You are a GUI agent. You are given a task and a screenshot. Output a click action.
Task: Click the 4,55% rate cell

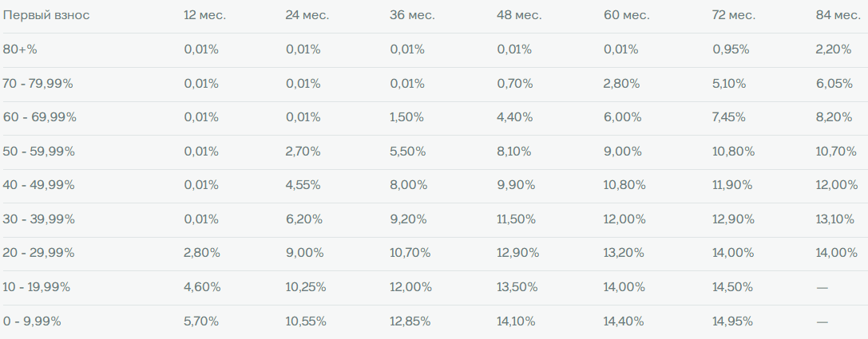303,185
